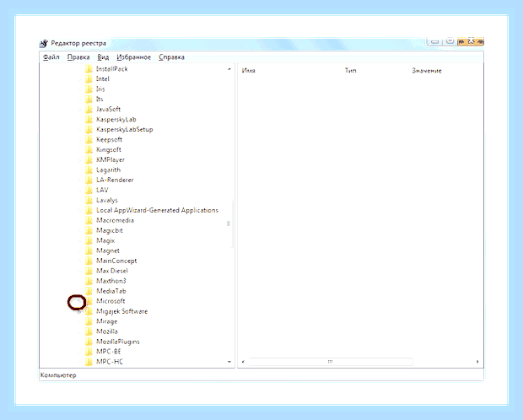This screenshot has width=523, height=420.
Task: Open the Файл menu
Action: click(51, 57)
